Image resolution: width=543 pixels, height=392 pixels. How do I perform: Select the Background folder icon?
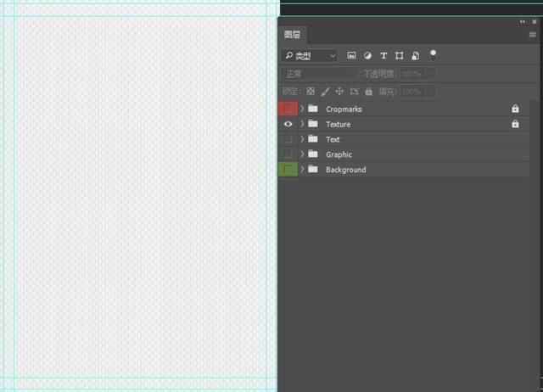(313, 169)
